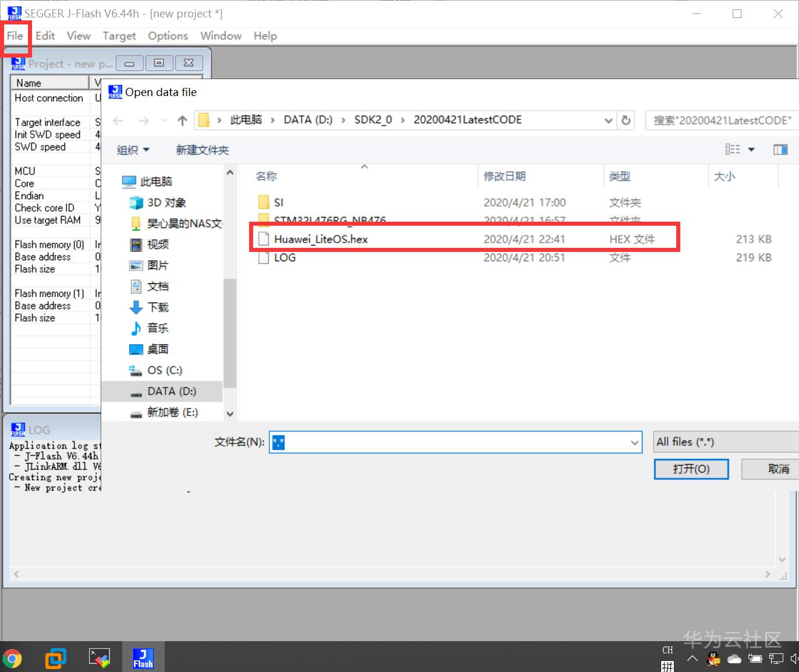This screenshot has width=799, height=672.
Task: Open the All files type filter
Action: 726,442
